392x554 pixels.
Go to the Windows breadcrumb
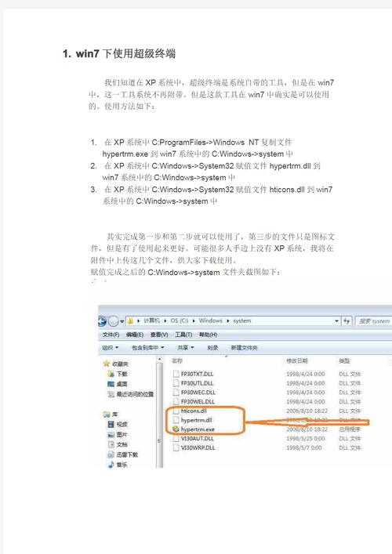coord(210,320)
